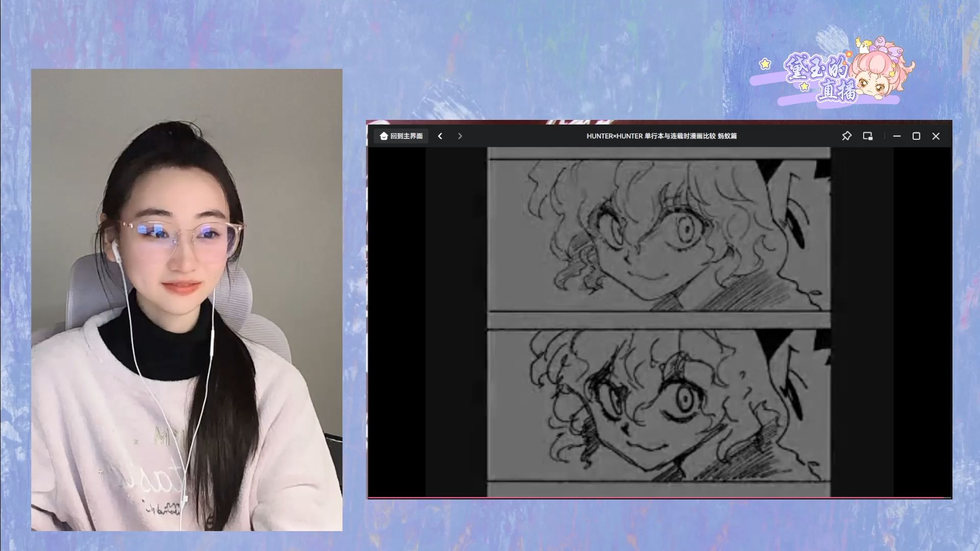The width and height of the screenshot is (980, 551).
Task: Maximize the manga viewer window
Action: tap(916, 136)
